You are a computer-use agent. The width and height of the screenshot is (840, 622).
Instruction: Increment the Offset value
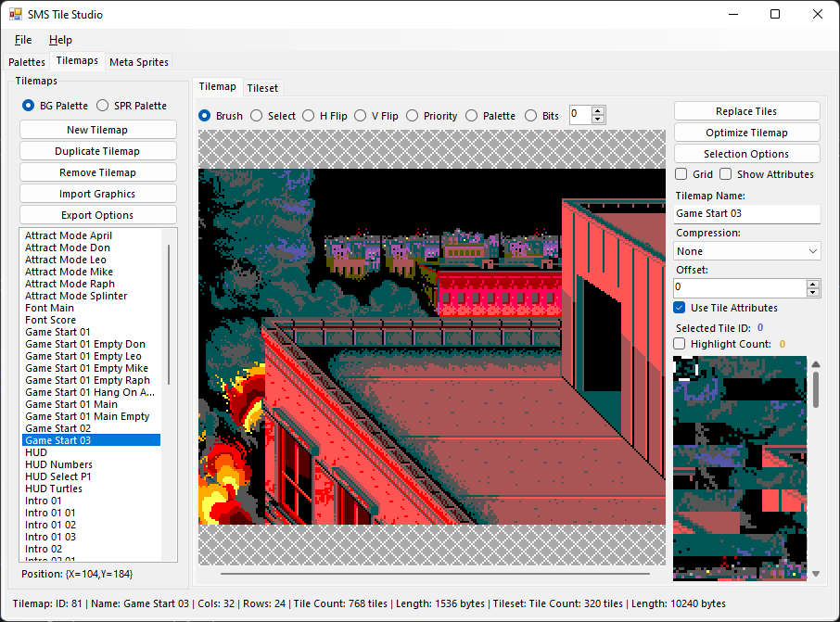[813, 284]
